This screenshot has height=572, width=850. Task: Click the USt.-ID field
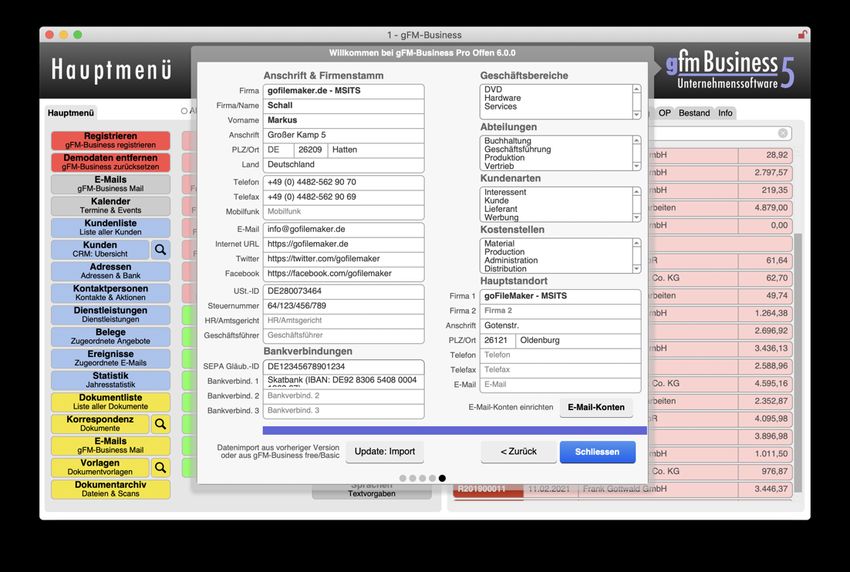tap(344, 291)
